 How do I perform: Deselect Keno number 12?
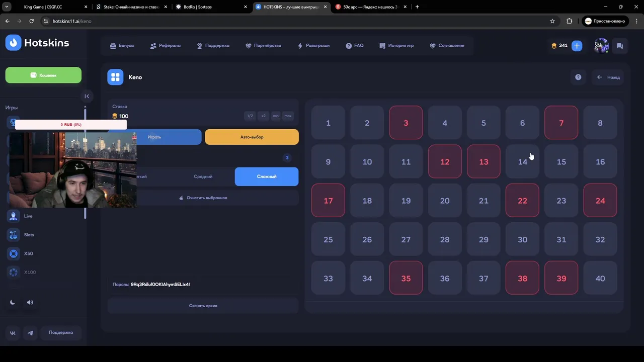pos(445,161)
